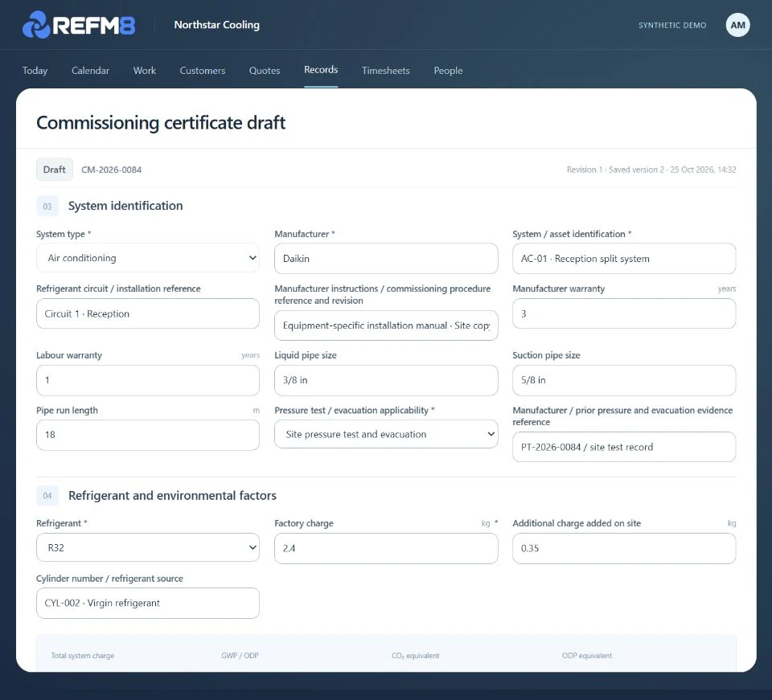
Task: Edit the Refrigerant circuit reference field
Action: (148, 313)
